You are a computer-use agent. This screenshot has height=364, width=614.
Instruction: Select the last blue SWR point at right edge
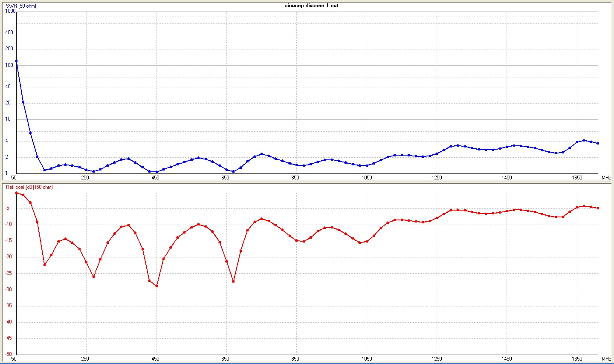click(x=598, y=143)
